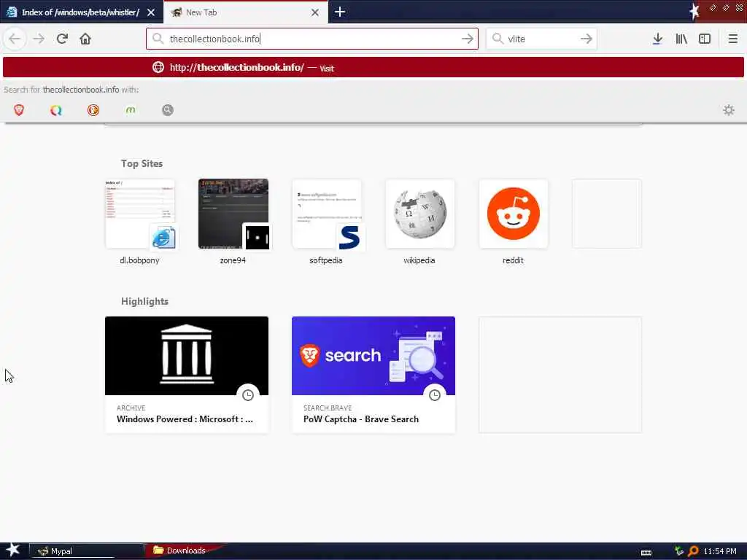
Task: Click the orange magnifier tray icon
Action: pyautogui.click(x=693, y=551)
